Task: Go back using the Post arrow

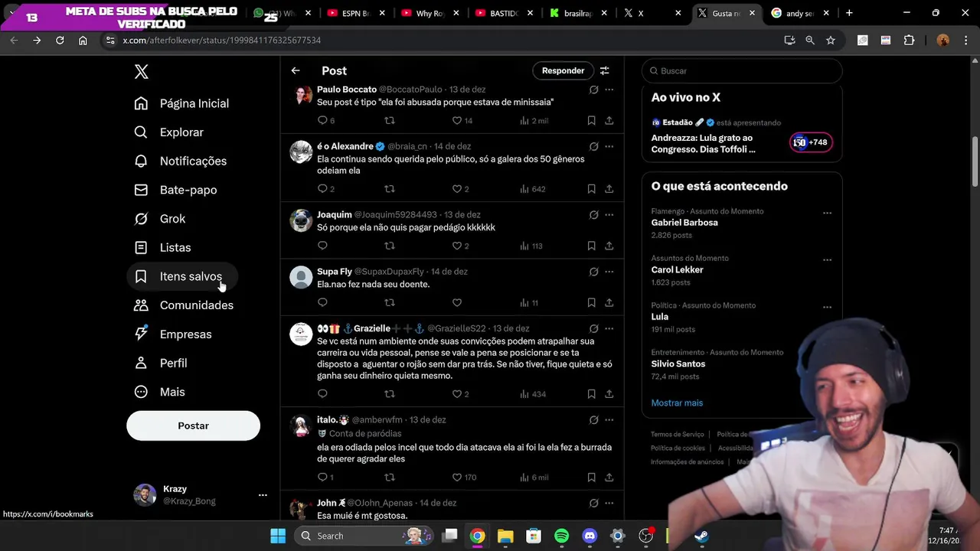Action: pos(296,70)
